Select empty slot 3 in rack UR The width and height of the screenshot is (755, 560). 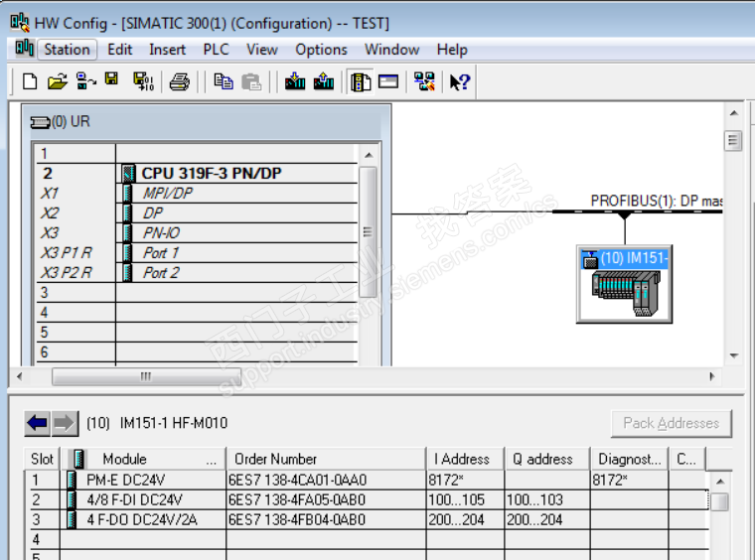click(x=198, y=293)
